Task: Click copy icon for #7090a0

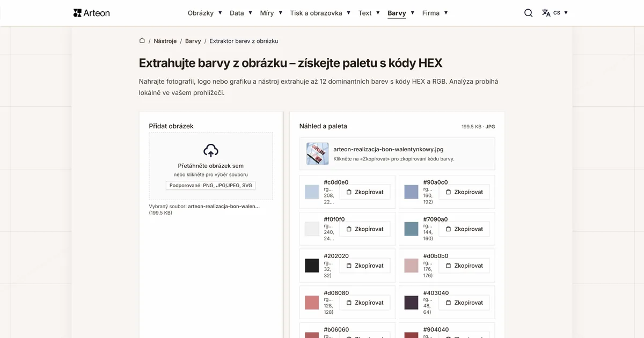Action: click(448, 229)
